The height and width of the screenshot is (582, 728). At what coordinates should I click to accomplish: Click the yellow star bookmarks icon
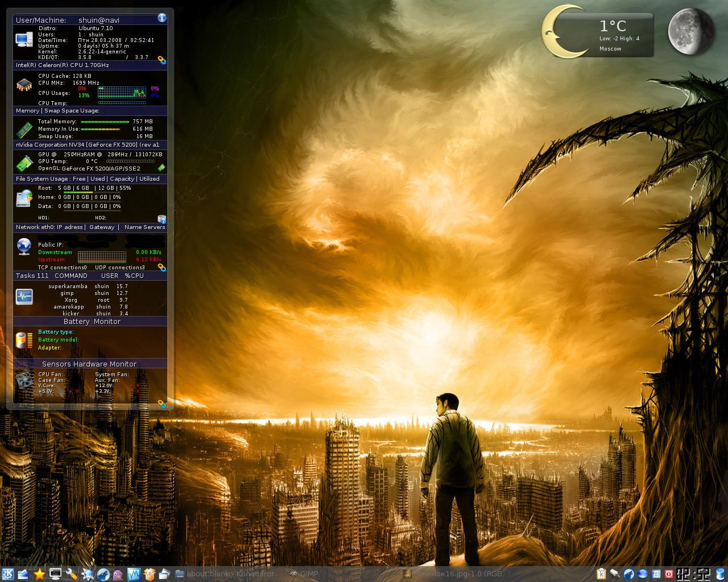pos(39,574)
